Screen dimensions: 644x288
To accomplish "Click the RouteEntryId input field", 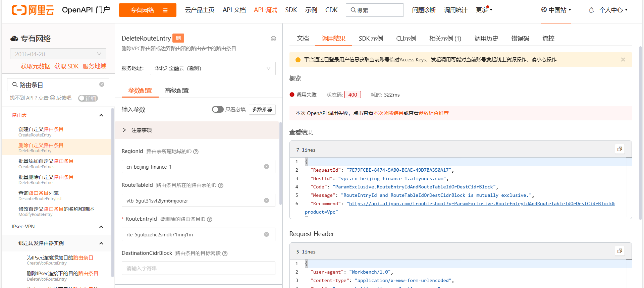I will click(199, 234).
